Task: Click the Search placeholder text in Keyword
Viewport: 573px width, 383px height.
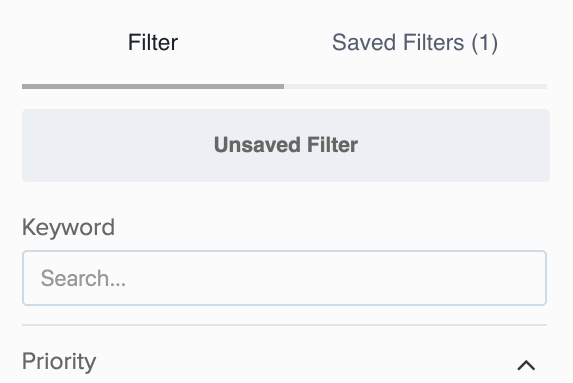Action: point(83,278)
